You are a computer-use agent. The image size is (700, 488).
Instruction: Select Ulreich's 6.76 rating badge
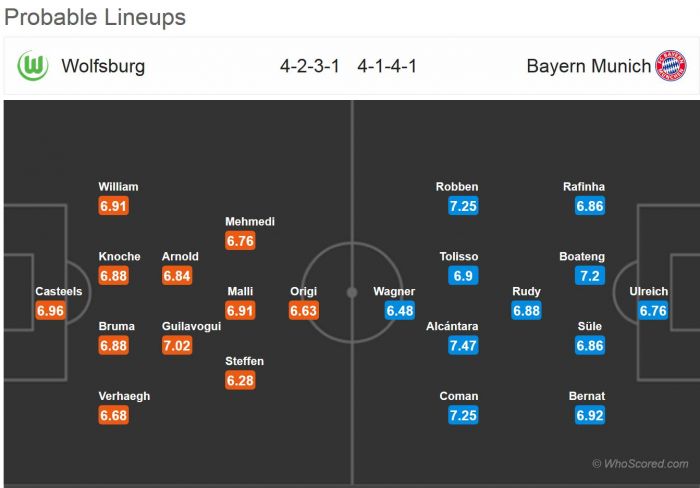point(653,311)
